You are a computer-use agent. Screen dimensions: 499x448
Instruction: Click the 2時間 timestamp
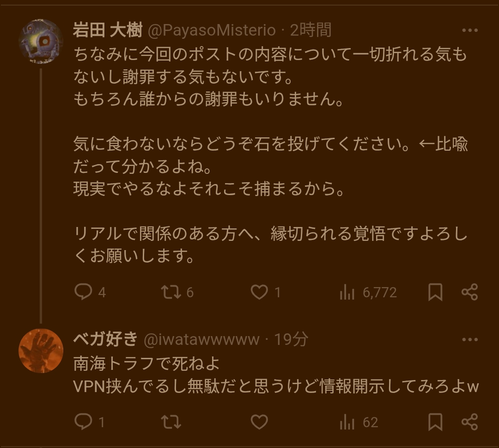310,31
